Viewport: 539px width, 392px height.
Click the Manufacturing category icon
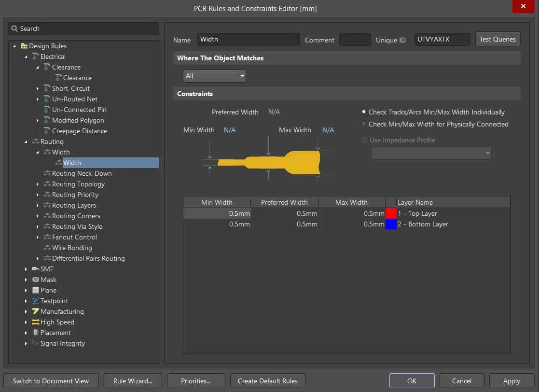pyautogui.click(x=35, y=311)
